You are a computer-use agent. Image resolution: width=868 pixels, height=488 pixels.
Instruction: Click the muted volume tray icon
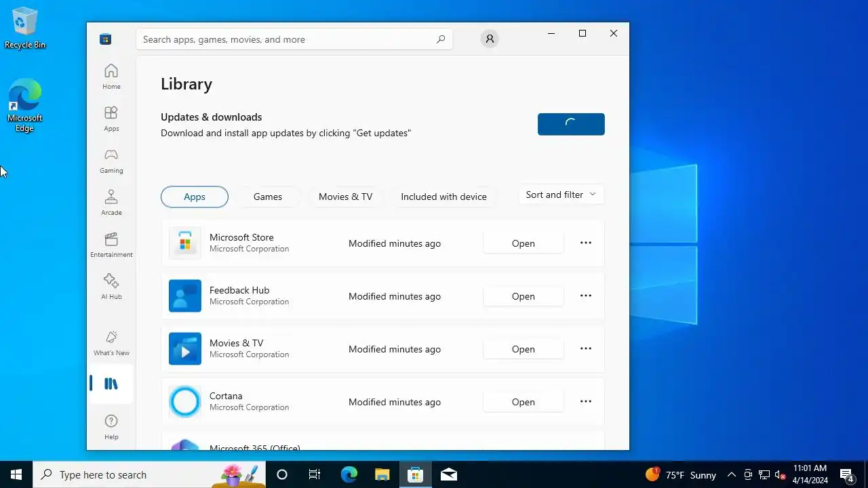(781, 474)
